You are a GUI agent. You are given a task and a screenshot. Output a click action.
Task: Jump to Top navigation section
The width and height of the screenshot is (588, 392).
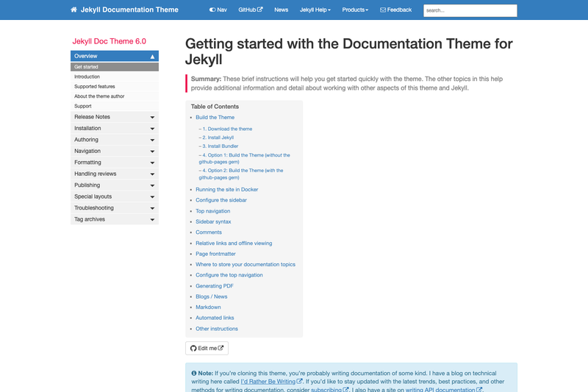click(213, 211)
